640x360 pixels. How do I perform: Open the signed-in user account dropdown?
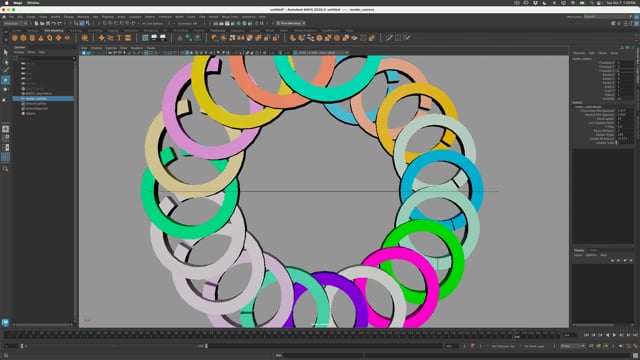pyautogui.click(x=291, y=24)
